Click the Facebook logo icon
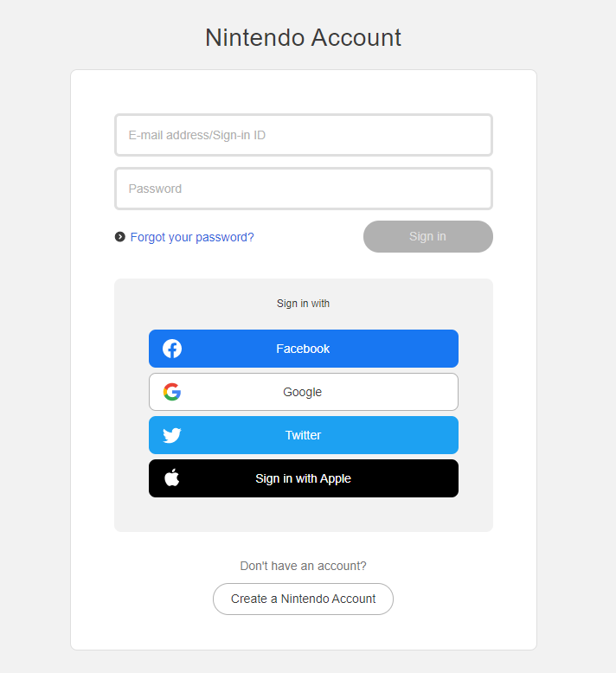The height and width of the screenshot is (673, 616). [x=172, y=349]
